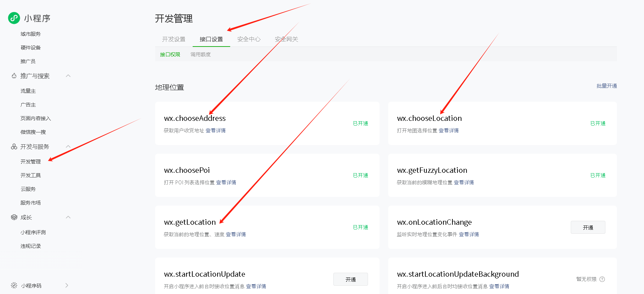Open 查看详情 for wx.startLocationUpdateBackground
Screen dimensions: 644x294
[499, 286]
